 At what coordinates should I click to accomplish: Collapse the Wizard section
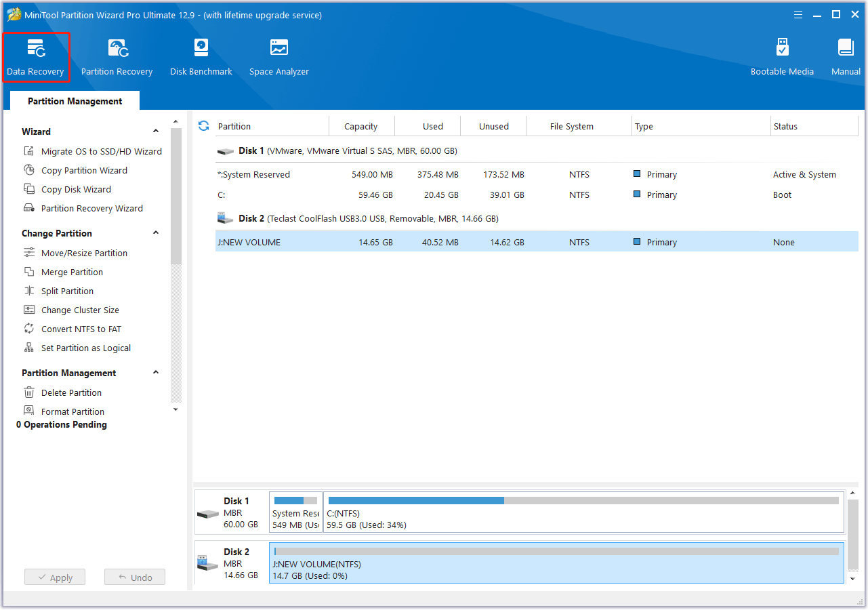coord(156,131)
